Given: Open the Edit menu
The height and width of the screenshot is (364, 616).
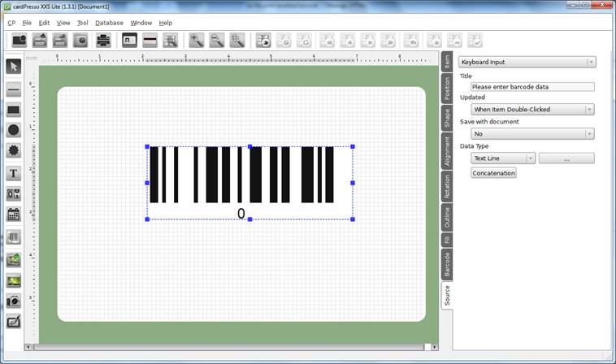Looking at the screenshot, I should point(44,23).
